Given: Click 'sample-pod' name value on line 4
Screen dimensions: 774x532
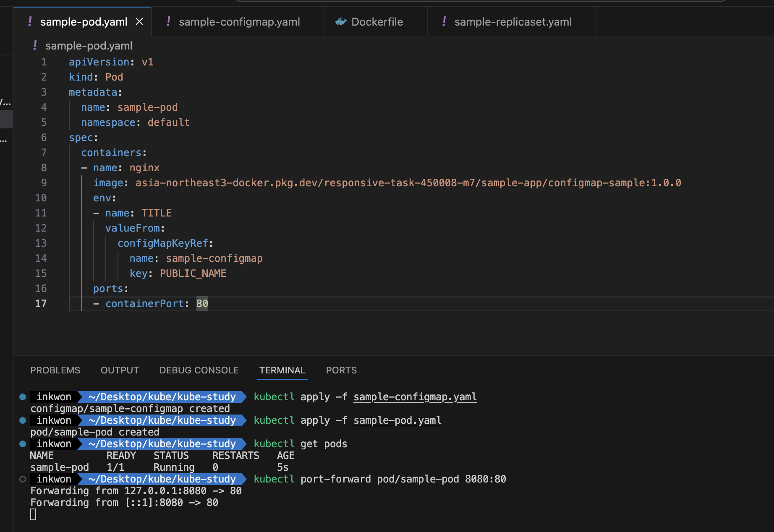Looking at the screenshot, I should click(x=147, y=107).
